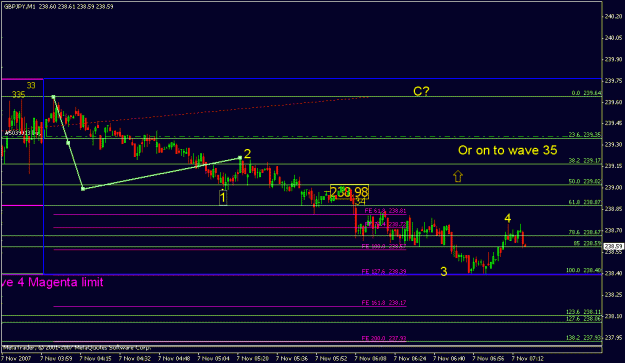The height and width of the screenshot is (363, 625).
Task: Click the 239.30 price scale value
Action: (x=613, y=144)
